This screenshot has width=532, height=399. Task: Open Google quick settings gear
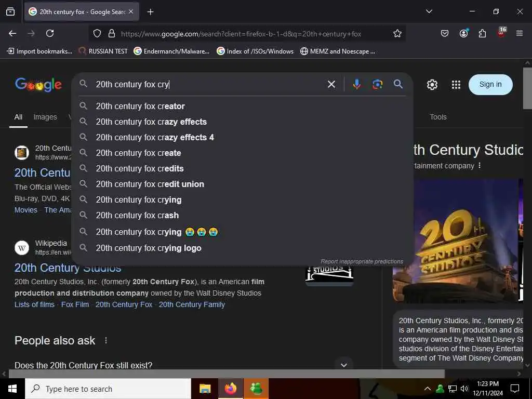click(x=432, y=85)
